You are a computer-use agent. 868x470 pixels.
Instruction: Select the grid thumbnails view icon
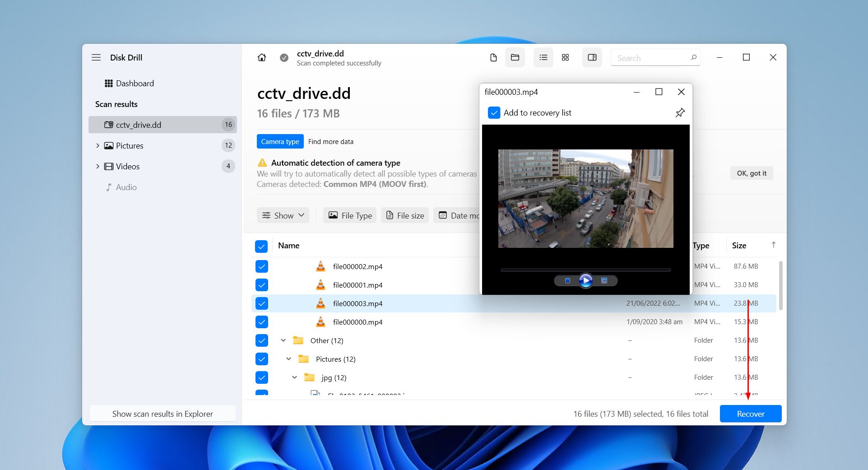(565, 57)
